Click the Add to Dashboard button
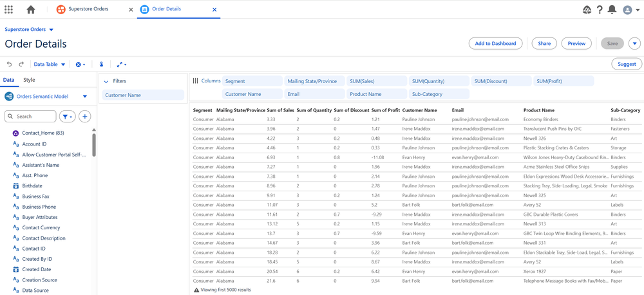Image resolution: width=644 pixels, height=295 pixels. 495,44
